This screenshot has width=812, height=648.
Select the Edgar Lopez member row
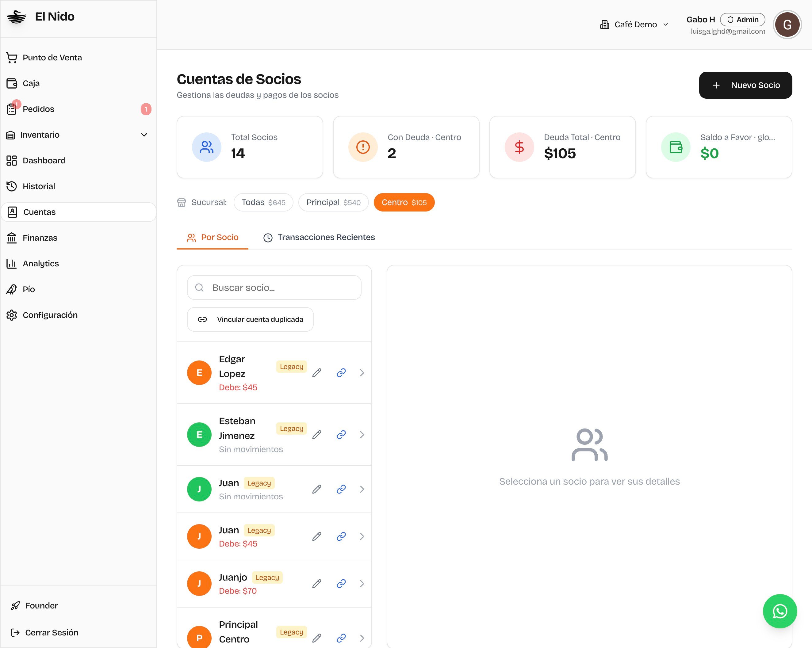[274, 373]
